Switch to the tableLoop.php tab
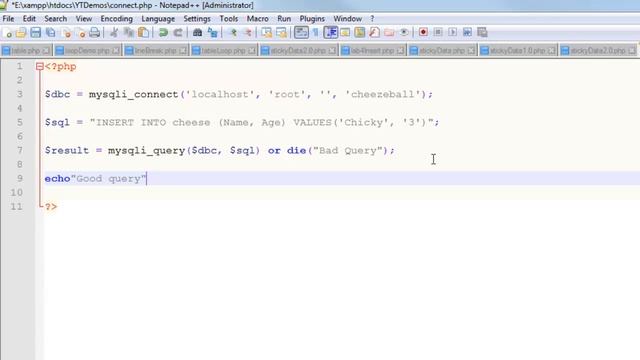This screenshot has height=360, width=640. click(x=224, y=50)
